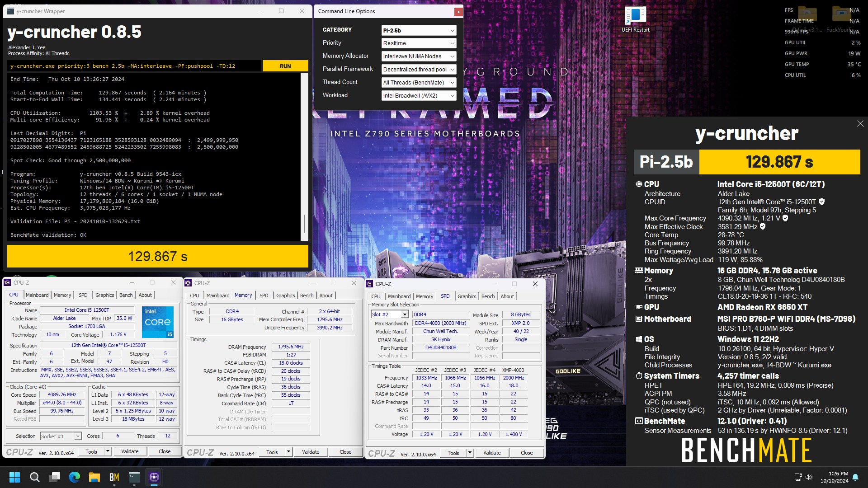This screenshot has width=868, height=488.
Task: Open the Priority Realtime dropdown
Action: (x=419, y=43)
